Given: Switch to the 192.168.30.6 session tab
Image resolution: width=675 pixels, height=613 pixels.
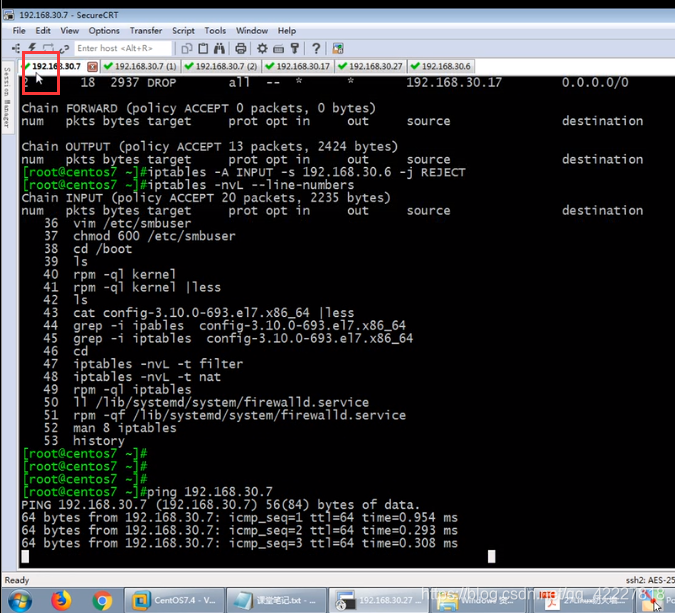Looking at the screenshot, I should pos(441,66).
